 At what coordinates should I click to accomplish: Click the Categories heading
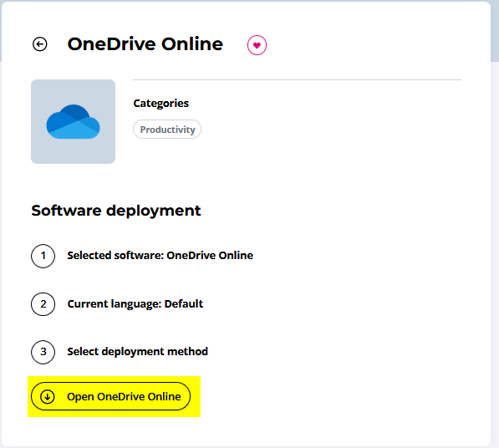coord(160,104)
